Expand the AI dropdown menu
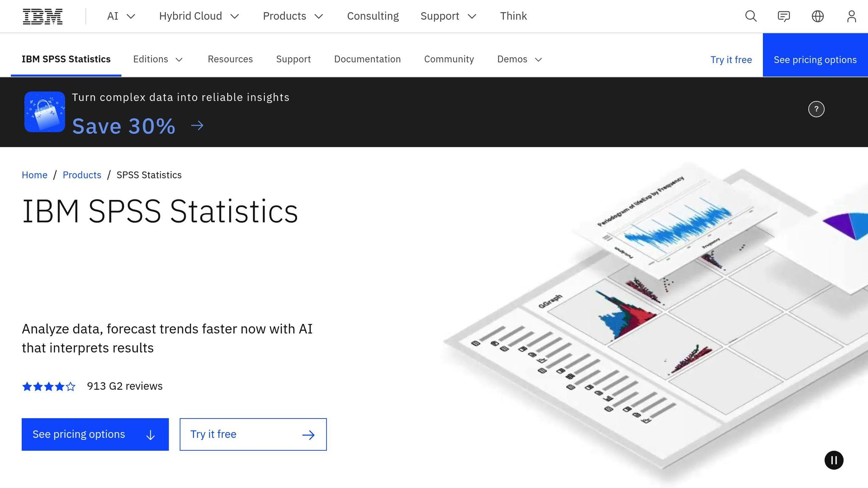 pyautogui.click(x=120, y=16)
